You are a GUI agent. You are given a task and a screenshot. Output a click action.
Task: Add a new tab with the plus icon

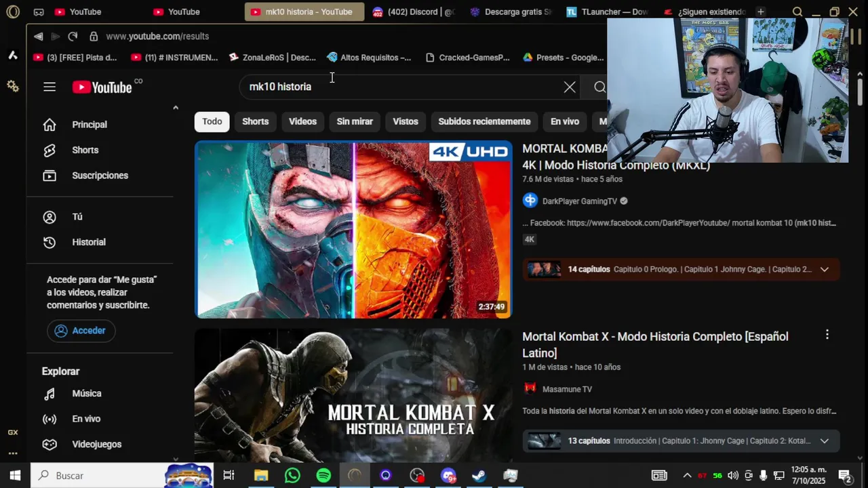coord(761,12)
